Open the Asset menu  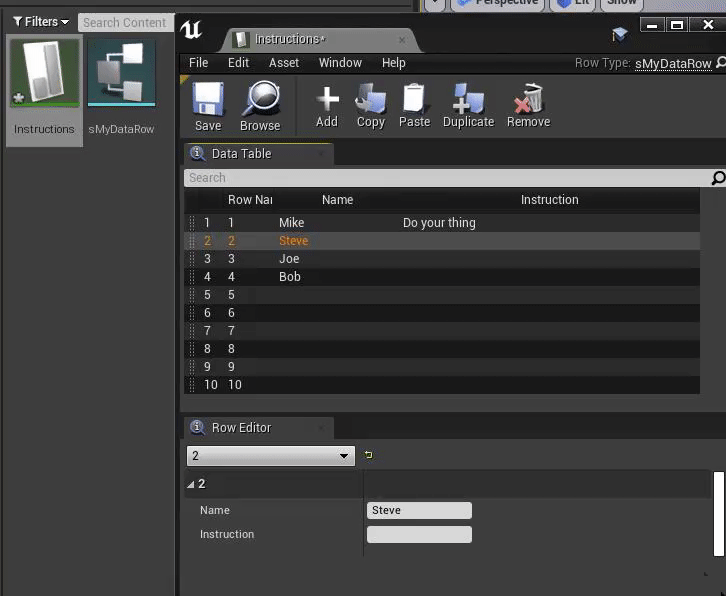click(284, 63)
